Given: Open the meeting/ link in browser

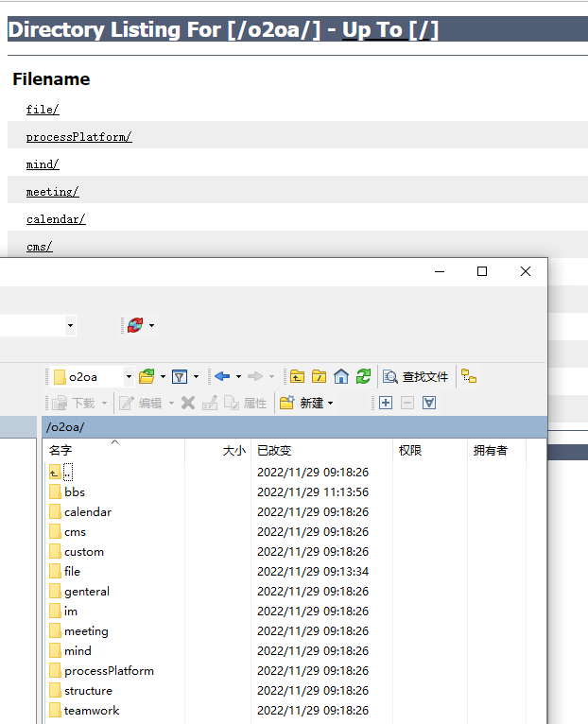Looking at the screenshot, I should coord(53,192).
